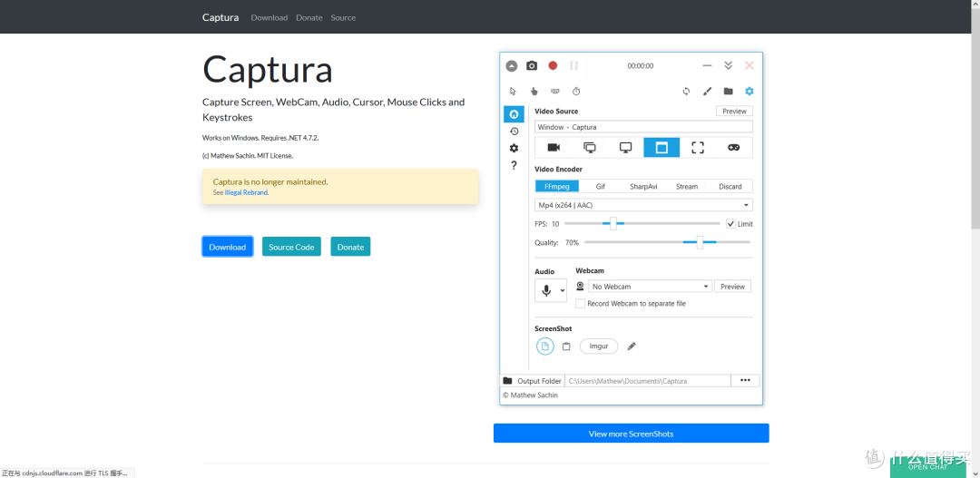Image resolution: width=980 pixels, height=478 pixels.
Task: Toggle the keystrokes keyboard icon
Action: [x=555, y=92]
